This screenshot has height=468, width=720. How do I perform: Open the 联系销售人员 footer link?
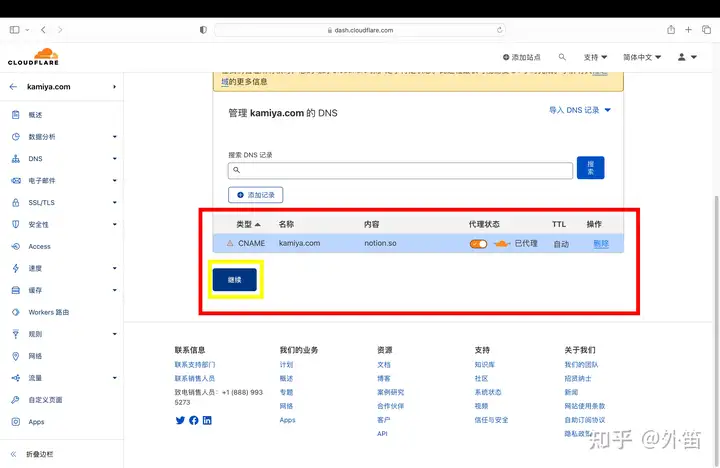pyautogui.click(x=195, y=378)
